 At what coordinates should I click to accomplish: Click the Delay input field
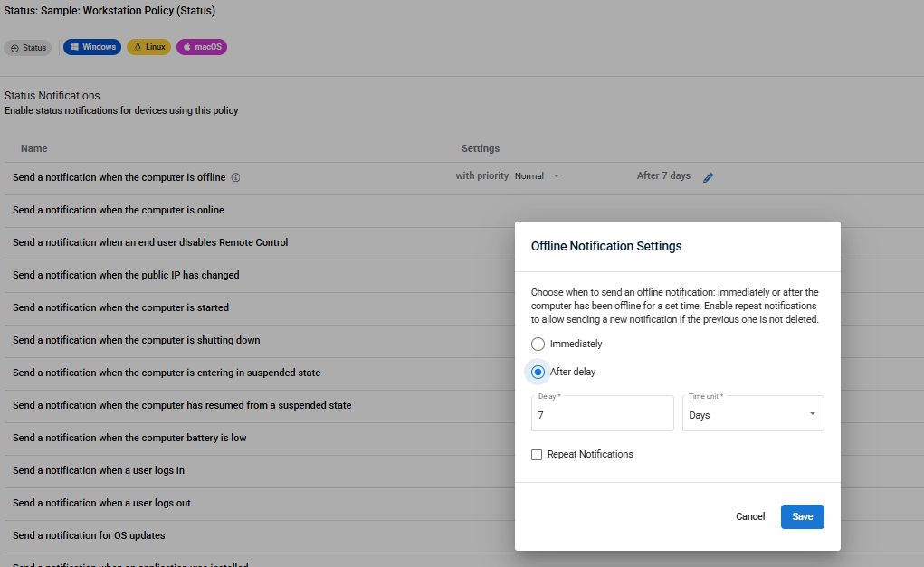(x=603, y=415)
